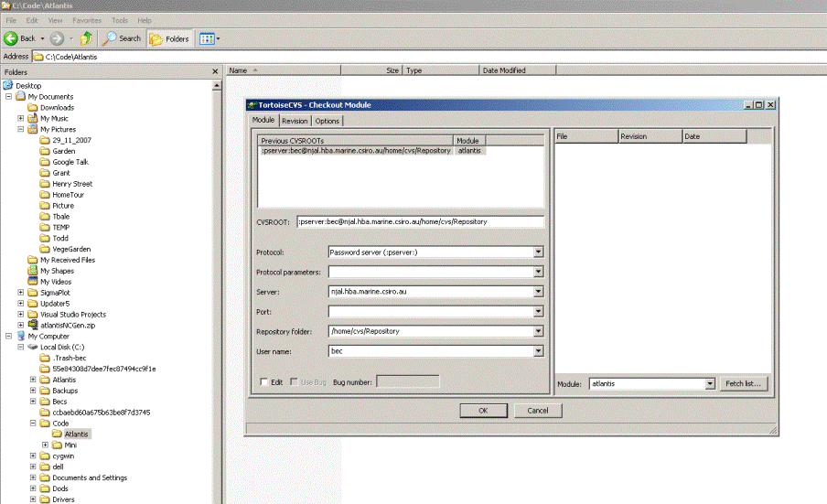This screenshot has width=827, height=504.
Task: Select the My Computer icon in tree
Action: click(21, 336)
